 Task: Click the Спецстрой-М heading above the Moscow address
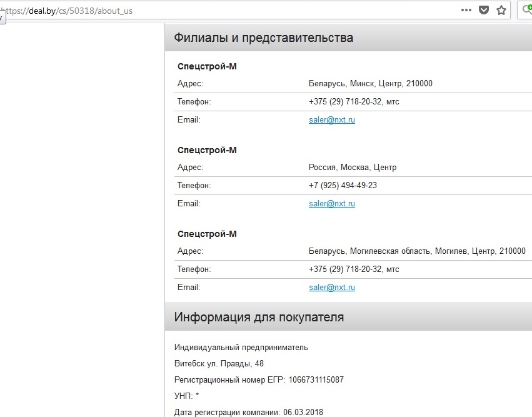click(x=207, y=150)
